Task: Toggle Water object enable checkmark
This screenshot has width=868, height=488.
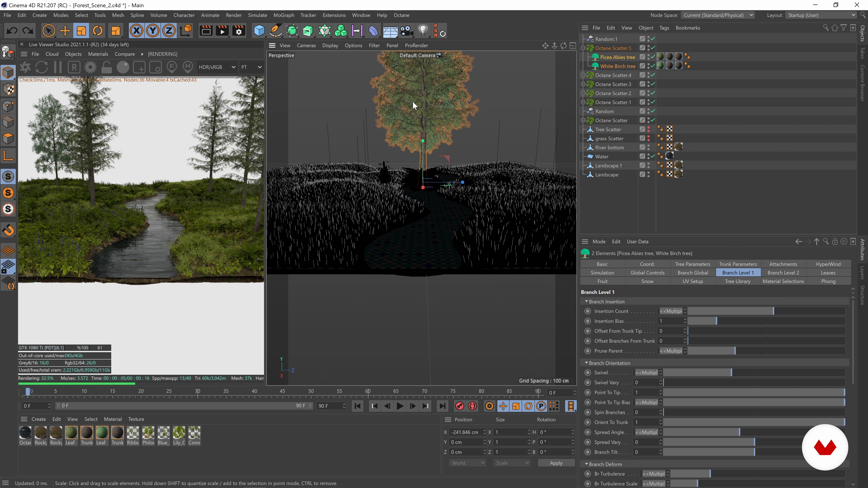Action: (653, 156)
